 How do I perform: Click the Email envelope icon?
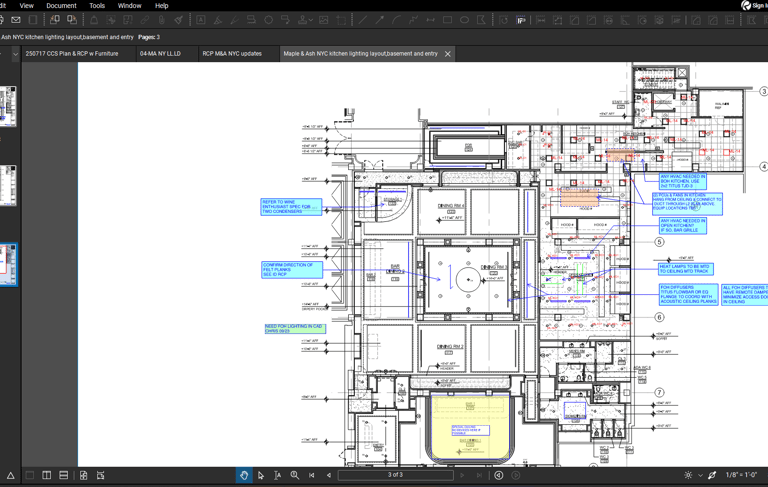[16, 20]
